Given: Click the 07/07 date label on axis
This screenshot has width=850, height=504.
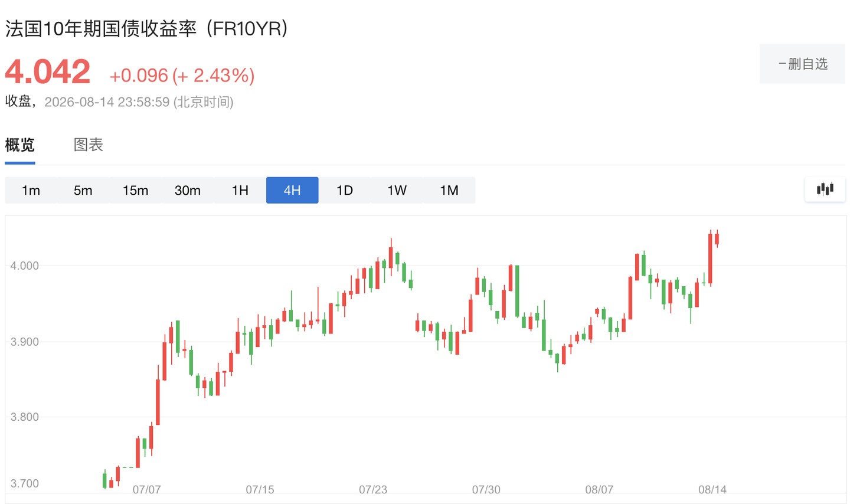Looking at the screenshot, I should pos(146,489).
